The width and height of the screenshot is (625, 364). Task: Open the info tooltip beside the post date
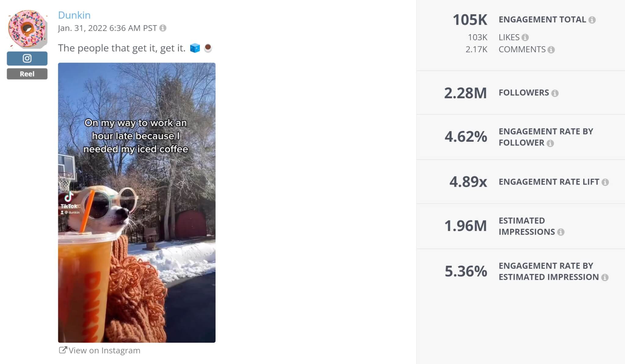(x=163, y=28)
